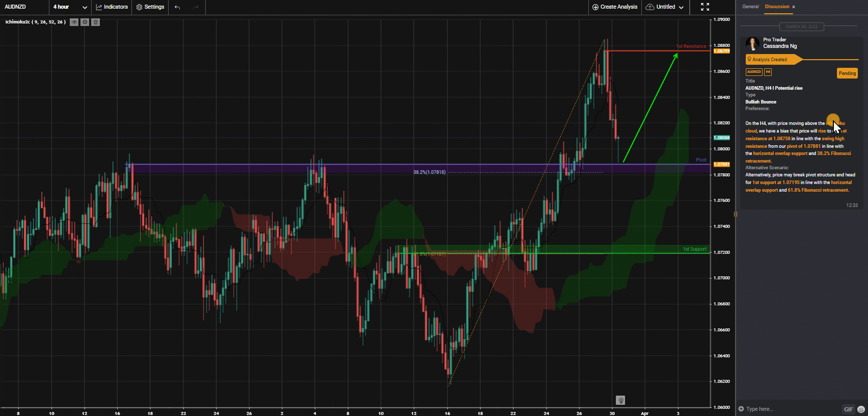The height and width of the screenshot is (416, 868).
Task: Click the 1.09000 price axis label
Action: [721, 19]
